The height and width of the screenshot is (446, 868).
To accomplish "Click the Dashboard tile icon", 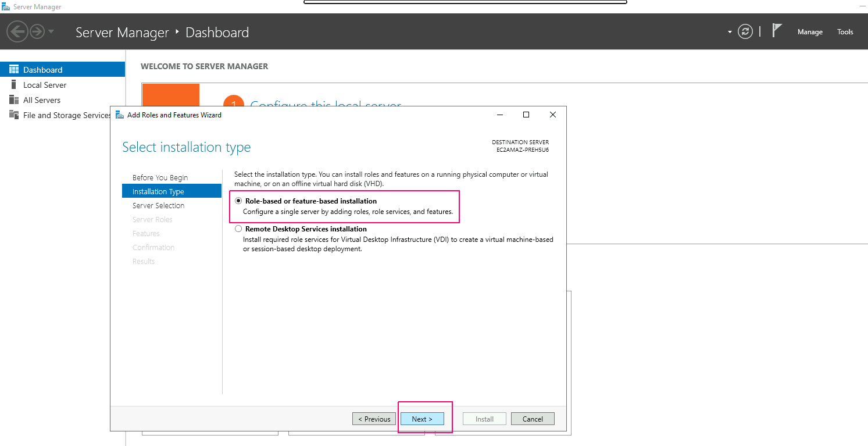I will (14, 70).
